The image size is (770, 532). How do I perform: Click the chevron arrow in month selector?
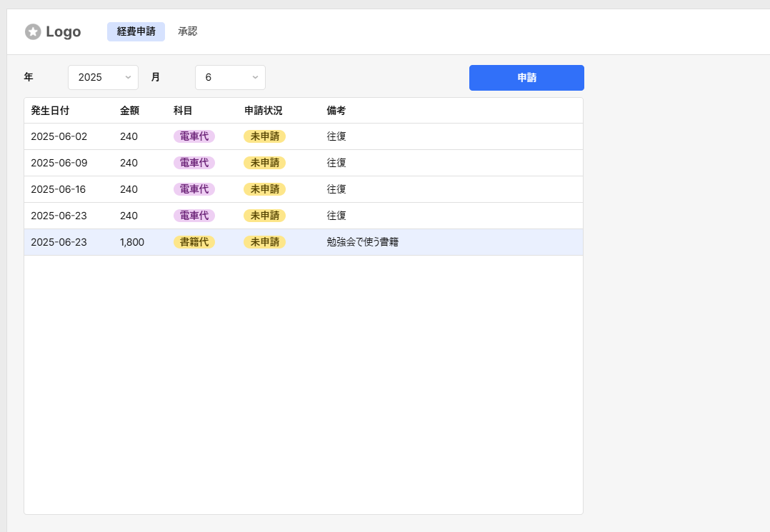point(255,77)
